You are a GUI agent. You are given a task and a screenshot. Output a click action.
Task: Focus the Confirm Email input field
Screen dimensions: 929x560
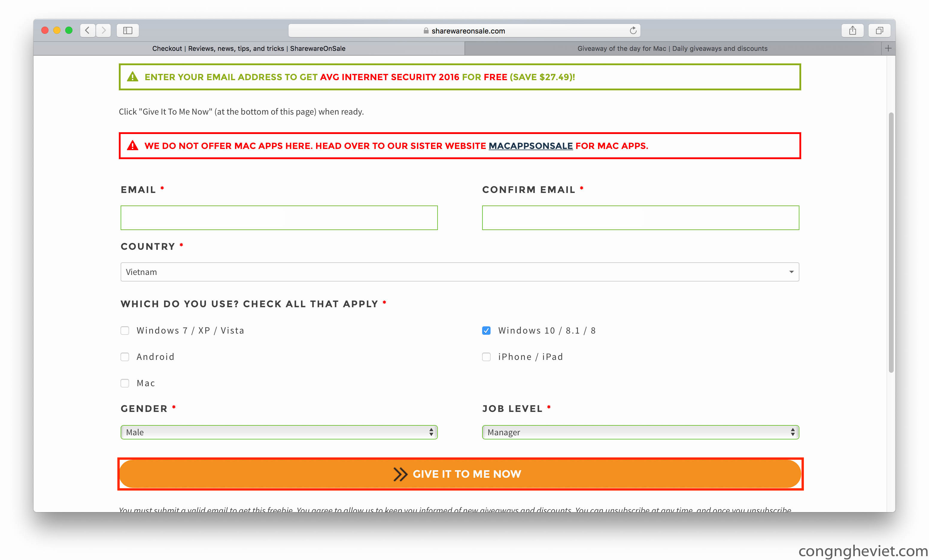640,218
